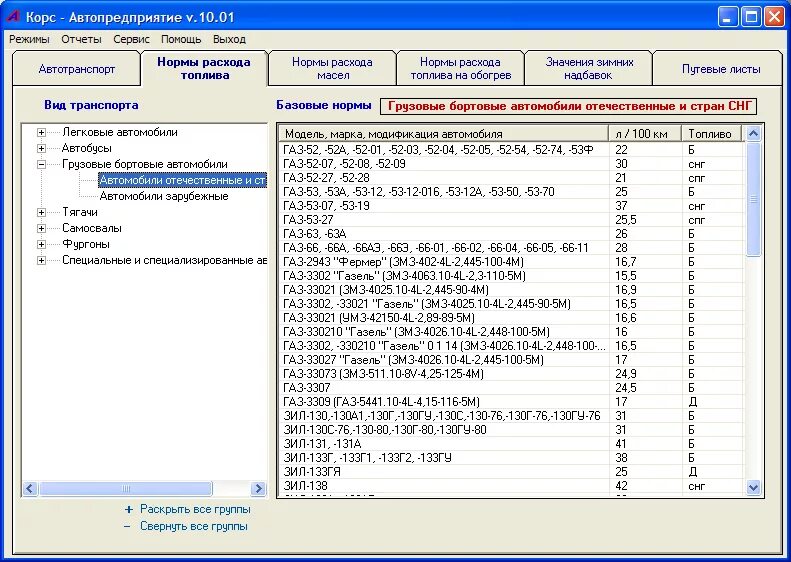Image resolution: width=791 pixels, height=562 pixels.
Task: Click the table scrollbar down arrow
Action: [x=753, y=487]
